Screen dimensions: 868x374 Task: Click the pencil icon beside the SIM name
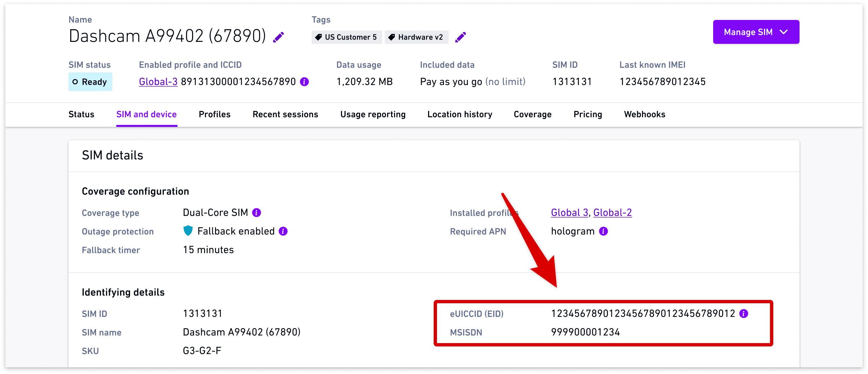(x=278, y=37)
